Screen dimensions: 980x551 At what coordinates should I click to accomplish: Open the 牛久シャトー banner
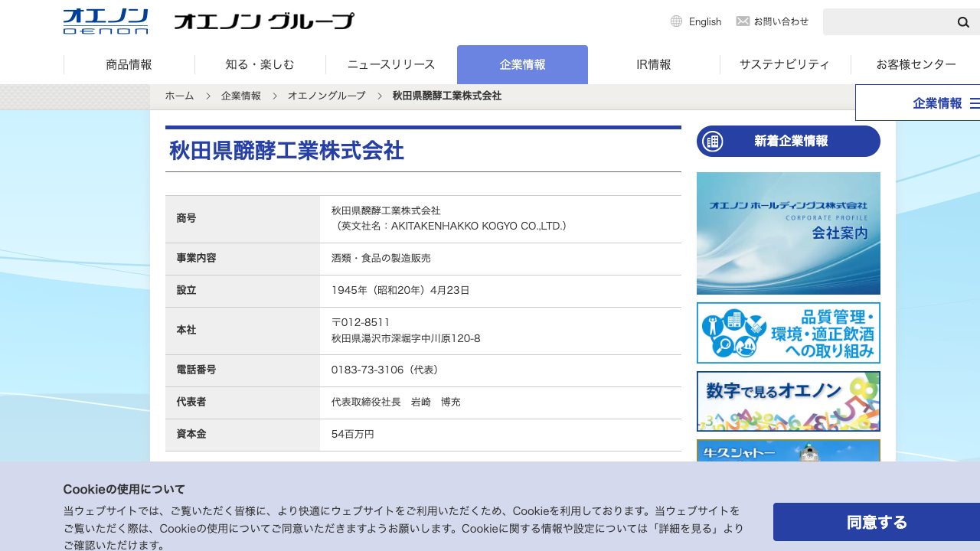pyautogui.click(x=789, y=451)
